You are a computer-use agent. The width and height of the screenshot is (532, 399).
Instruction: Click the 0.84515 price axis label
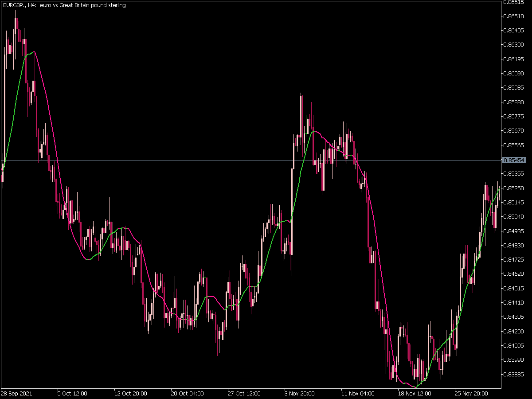[513, 289]
